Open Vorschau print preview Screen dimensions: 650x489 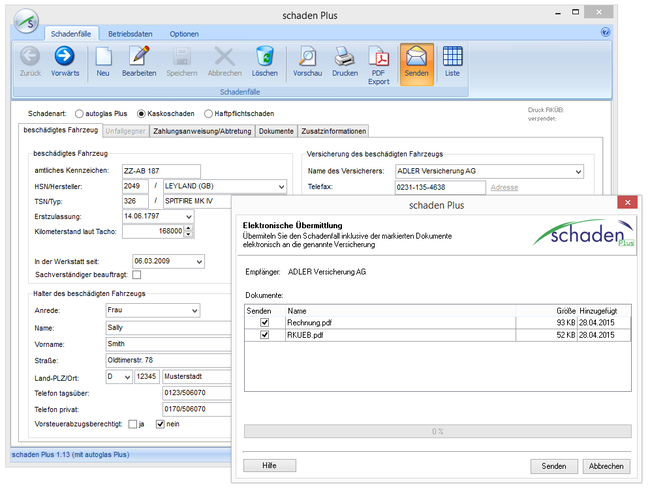pyautogui.click(x=307, y=58)
